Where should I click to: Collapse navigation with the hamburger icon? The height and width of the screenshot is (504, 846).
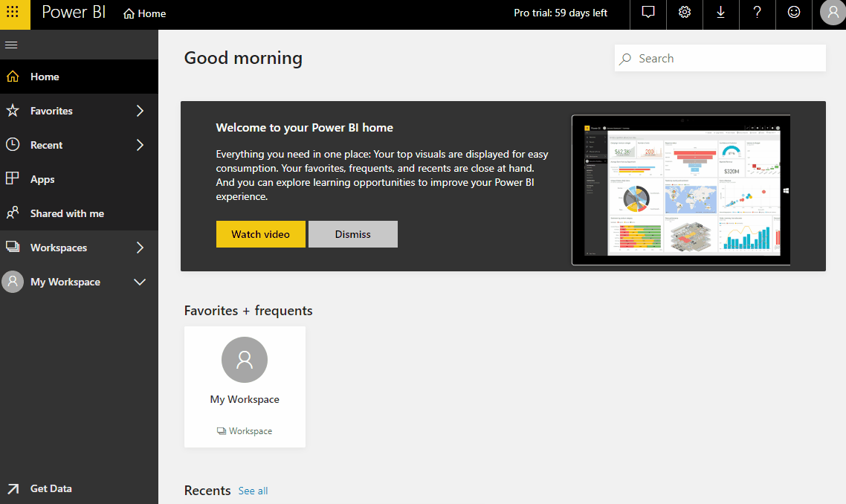coord(11,45)
